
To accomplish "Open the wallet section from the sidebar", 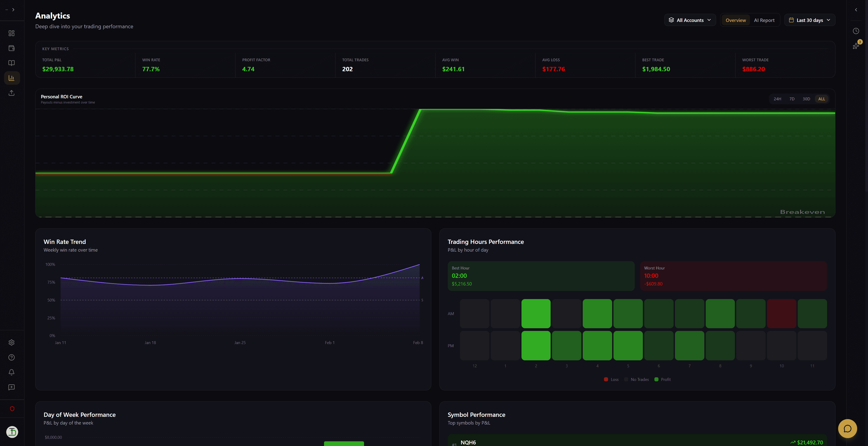I will 12,48.
